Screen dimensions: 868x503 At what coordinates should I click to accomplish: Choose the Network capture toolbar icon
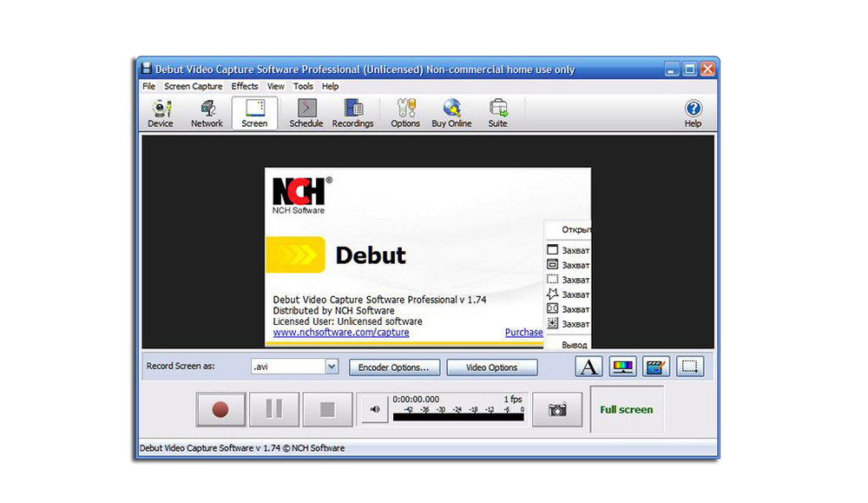coord(207,114)
